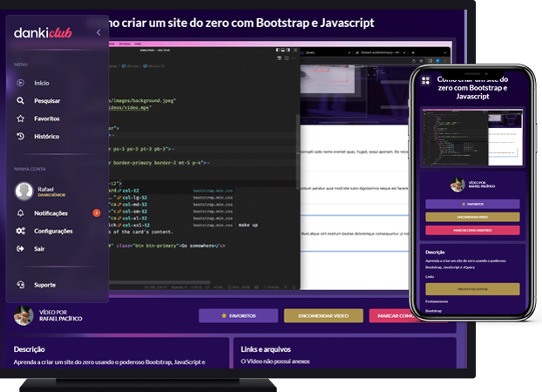Open the Histórico menu entry
Viewport: 542px width, 392px height.
[46, 137]
